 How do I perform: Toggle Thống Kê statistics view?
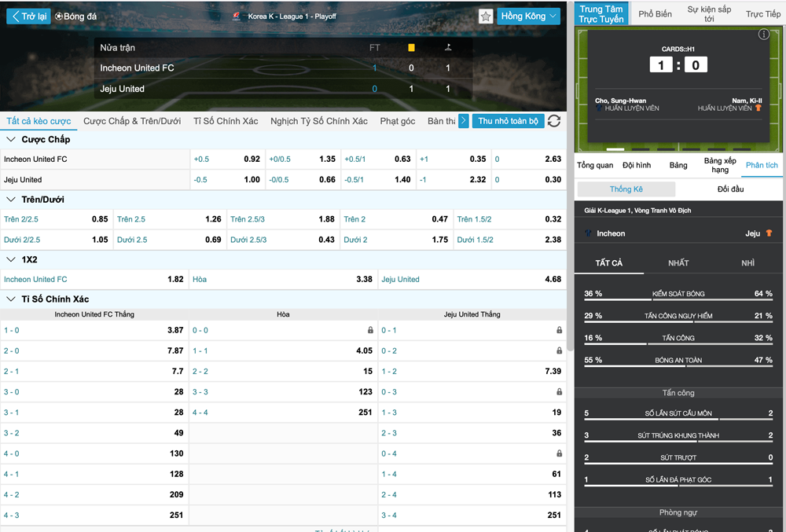coord(626,189)
